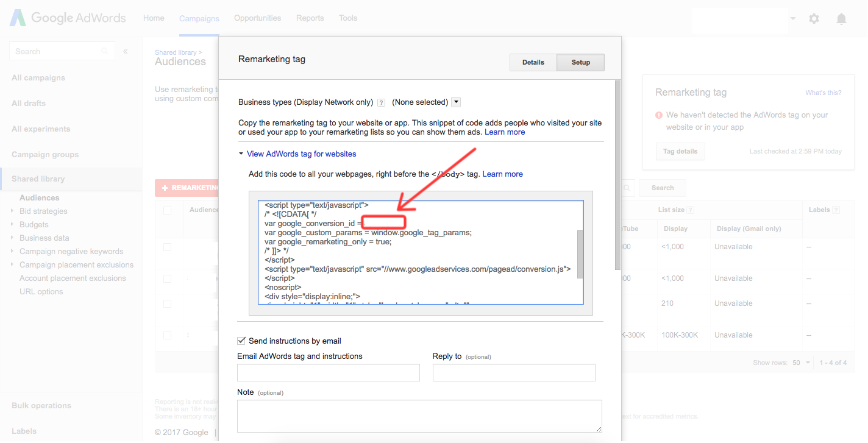Check the third audience row checkbox

click(167, 303)
